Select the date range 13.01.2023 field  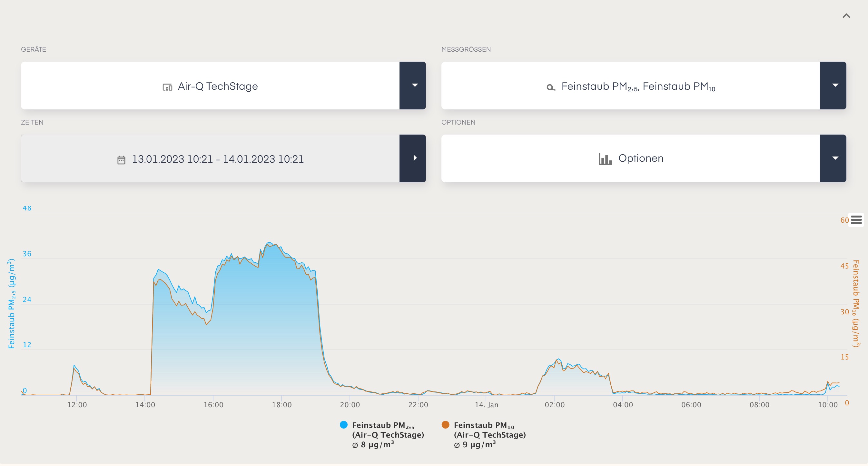click(217, 159)
